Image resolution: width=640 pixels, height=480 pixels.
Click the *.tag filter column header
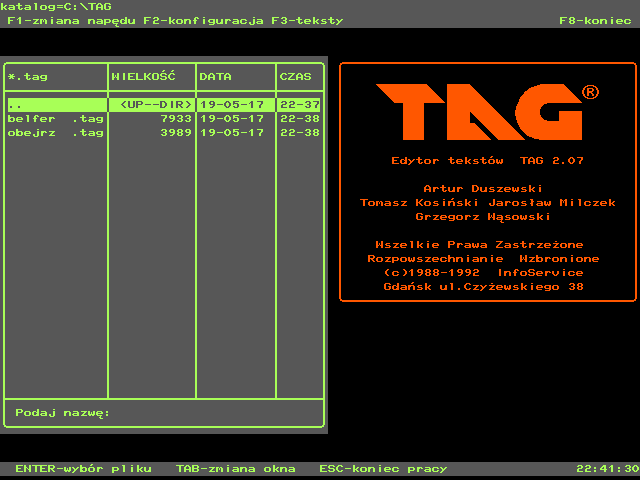click(x=28, y=76)
